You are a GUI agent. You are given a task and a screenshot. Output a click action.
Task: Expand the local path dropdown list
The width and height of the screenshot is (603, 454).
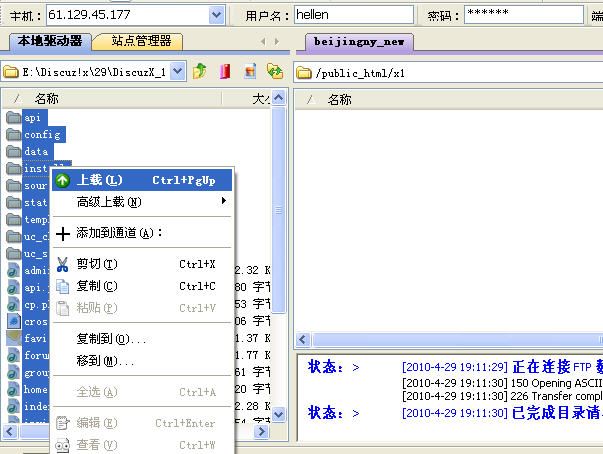pos(178,72)
